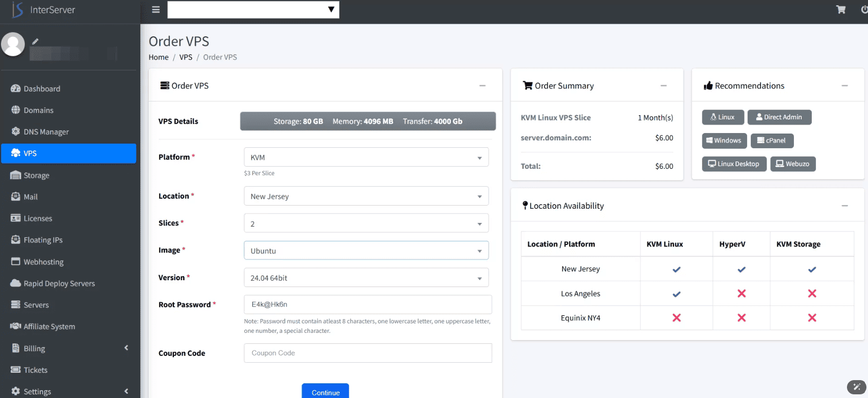Click the magic wand floating icon
Screen dimensions: 868x398
856,387
